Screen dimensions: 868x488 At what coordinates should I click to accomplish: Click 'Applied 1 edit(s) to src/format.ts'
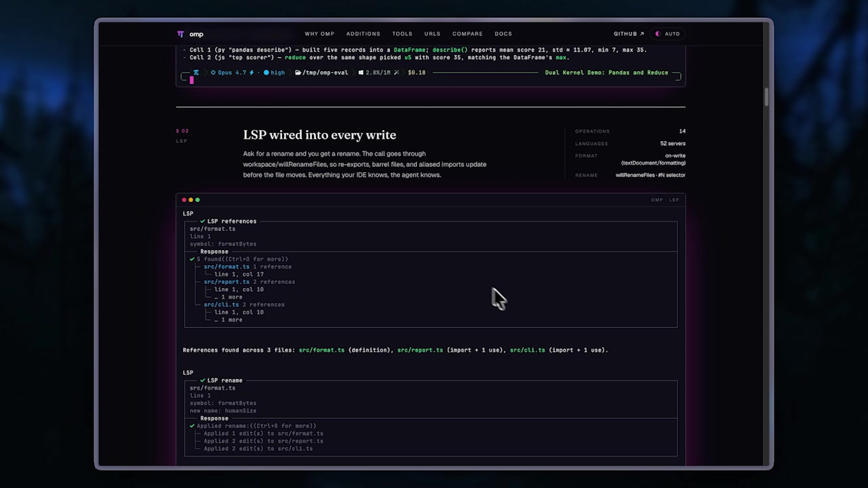tap(263, 434)
